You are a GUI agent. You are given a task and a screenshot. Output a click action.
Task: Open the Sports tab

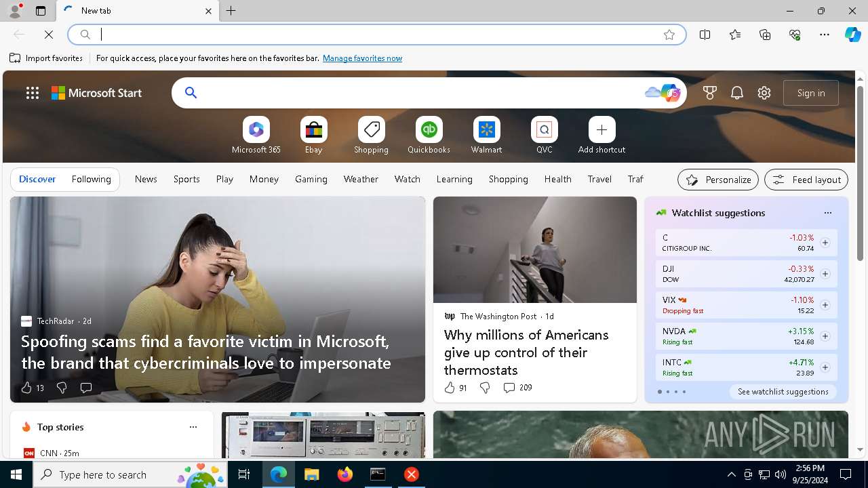tap(186, 180)
